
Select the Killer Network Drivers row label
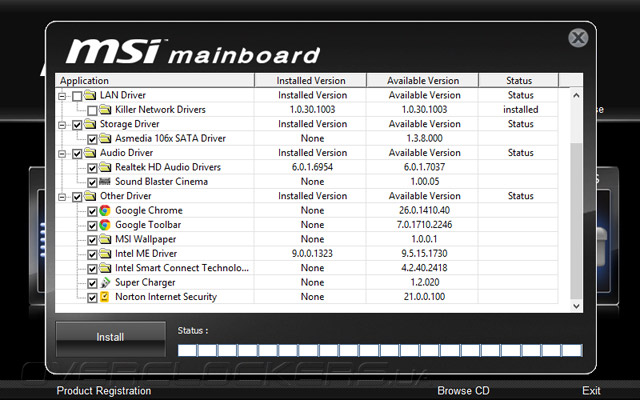click(160, 109)
